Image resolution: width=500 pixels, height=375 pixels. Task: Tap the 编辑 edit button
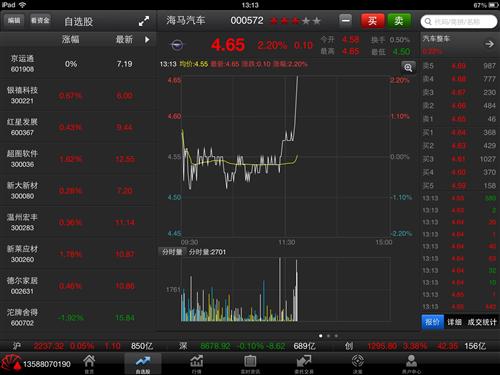click(x=14, y=20)
